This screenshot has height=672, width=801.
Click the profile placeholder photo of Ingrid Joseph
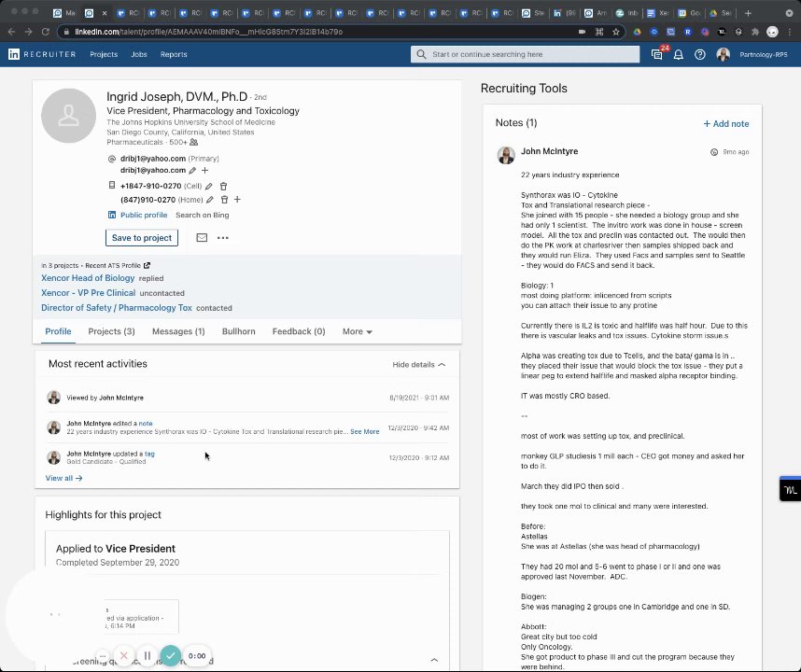[68, 116]
